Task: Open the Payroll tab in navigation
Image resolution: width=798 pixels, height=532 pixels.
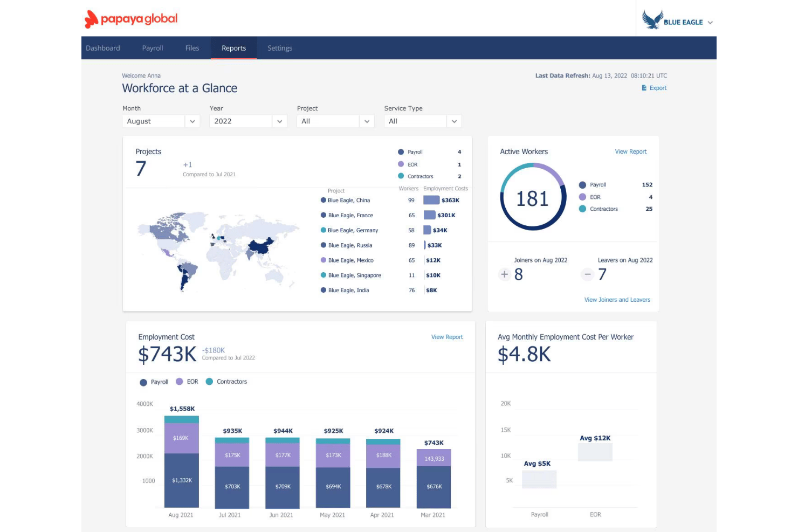Action: [x=153, y=48]
